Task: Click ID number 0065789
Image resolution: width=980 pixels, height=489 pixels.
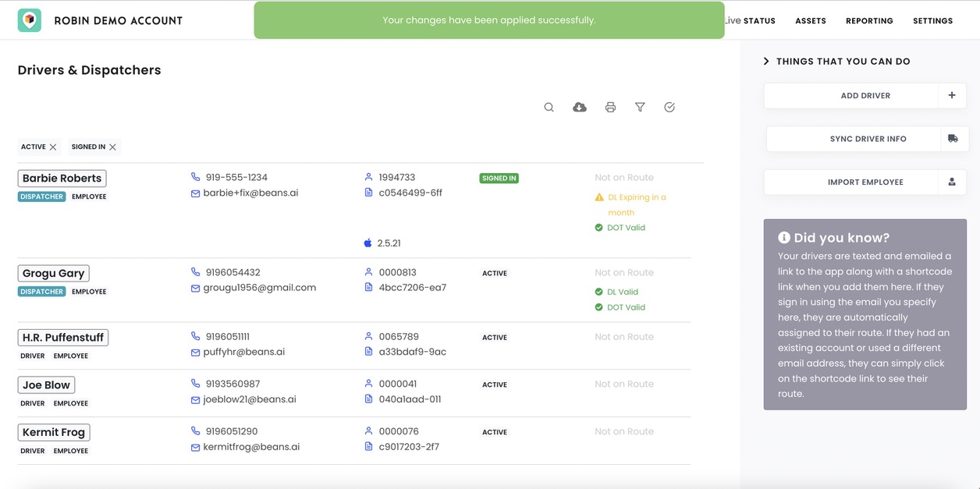Action: [x=399, y=337]
